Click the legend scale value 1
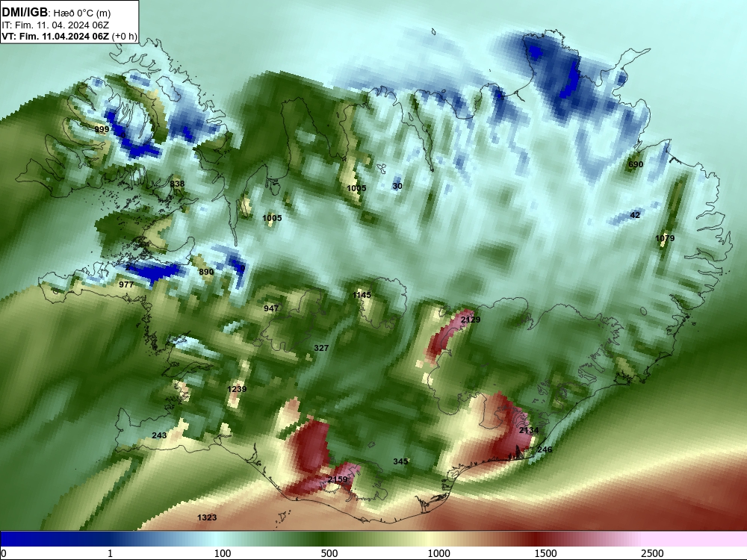 pos(110,553)
